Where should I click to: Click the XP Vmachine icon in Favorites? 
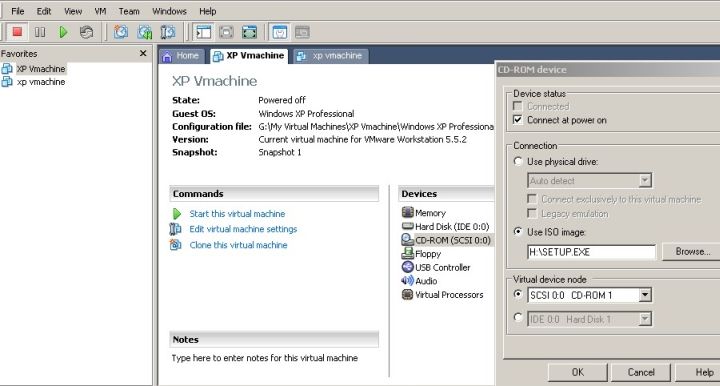[x=7, y=69]
